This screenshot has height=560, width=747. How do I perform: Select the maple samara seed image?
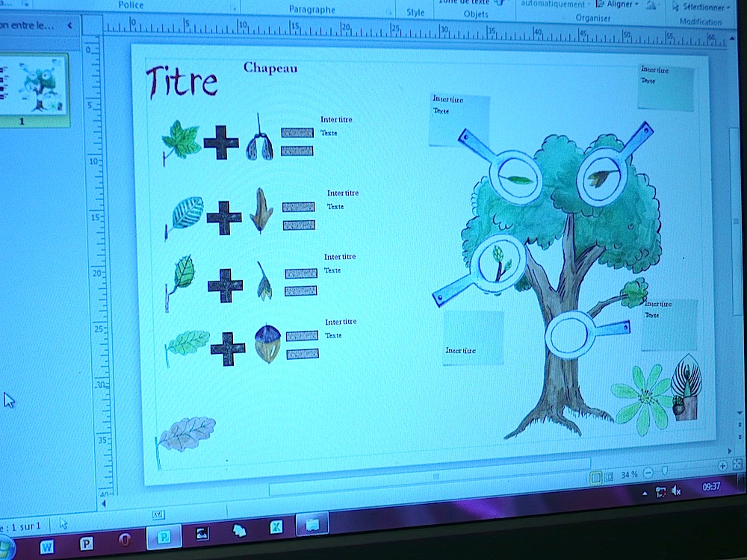(x=260, y=137)
